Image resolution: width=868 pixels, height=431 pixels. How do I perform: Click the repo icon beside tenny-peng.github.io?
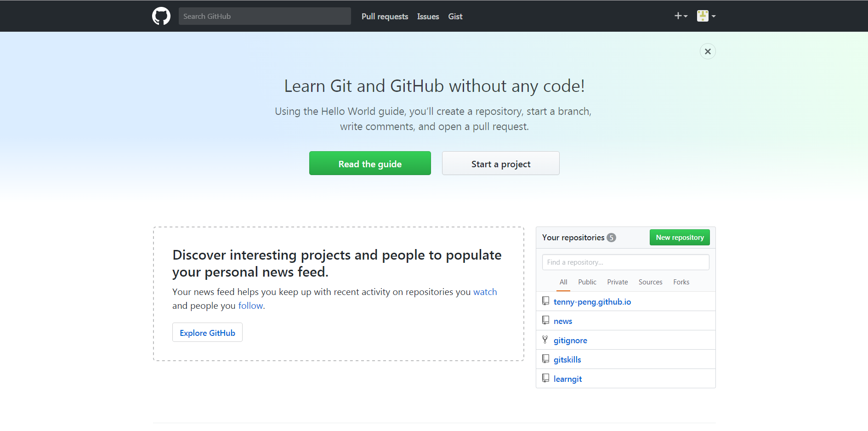coord(545,301)
